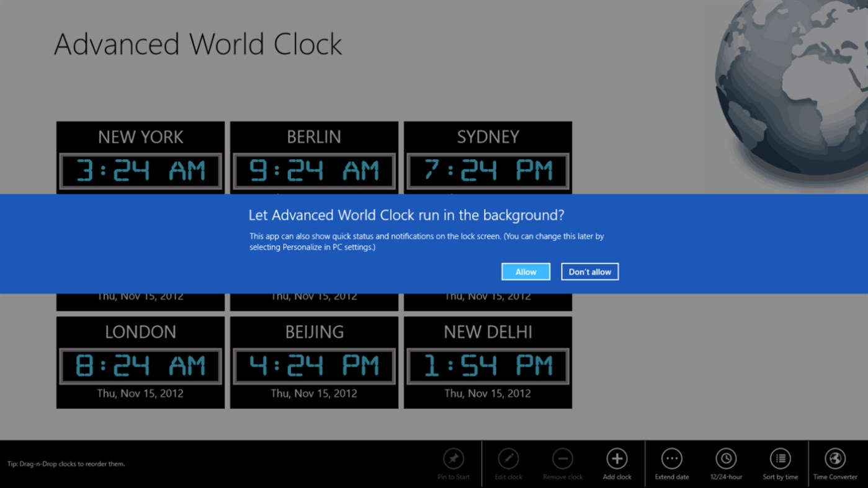
Task: Select the LONDON clock tile
Action: 140,363
